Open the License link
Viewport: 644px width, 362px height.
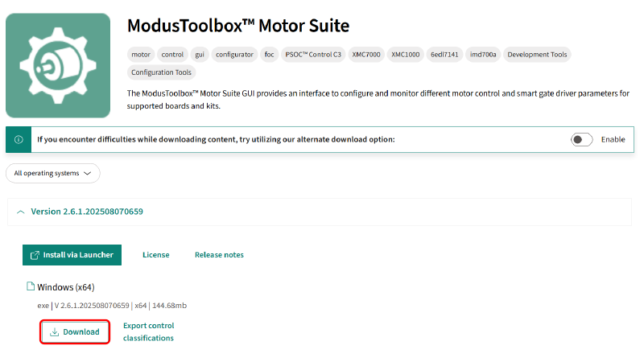[x=156, y=255]
